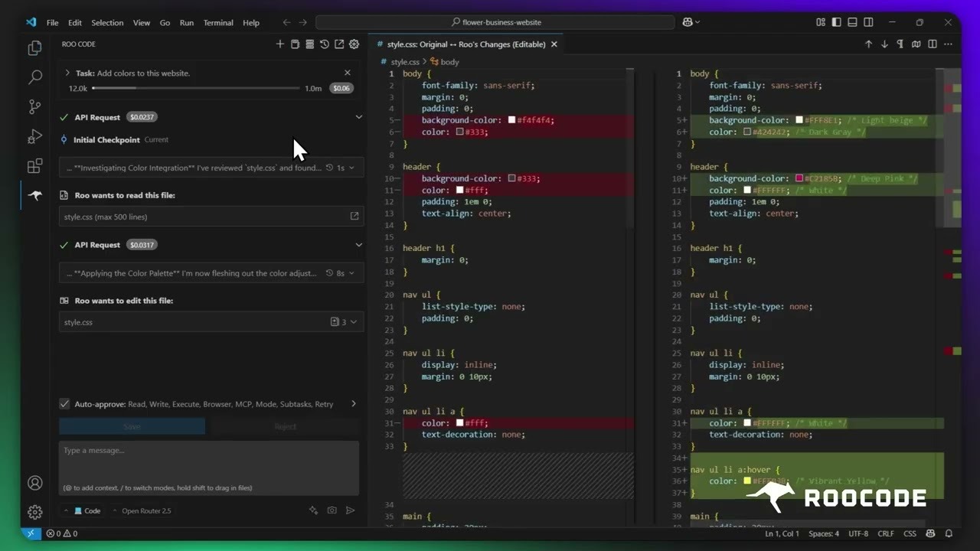The width and height of the screenshot is (980, 551).
Task: Toggle primary sidebar visibility
Action: 836,22
